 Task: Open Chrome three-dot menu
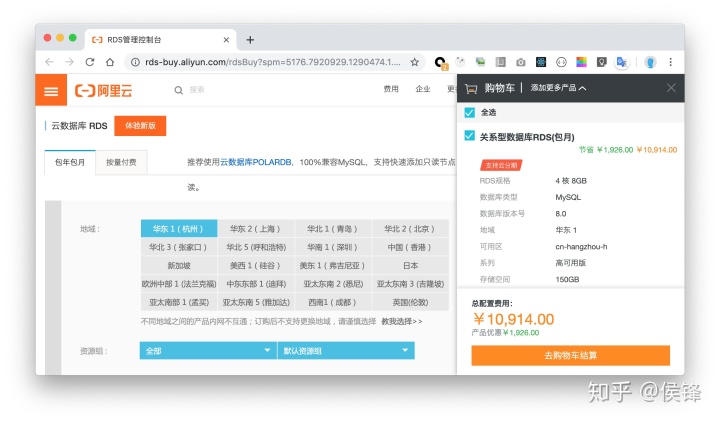tap(670, 62)
